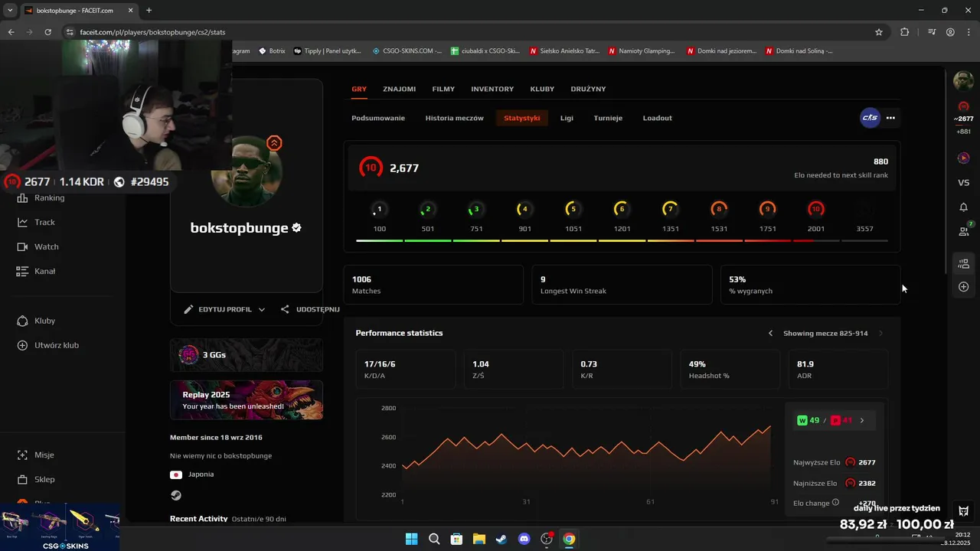
Task: Click the mascot icon at bottom right
Action: 964,510
